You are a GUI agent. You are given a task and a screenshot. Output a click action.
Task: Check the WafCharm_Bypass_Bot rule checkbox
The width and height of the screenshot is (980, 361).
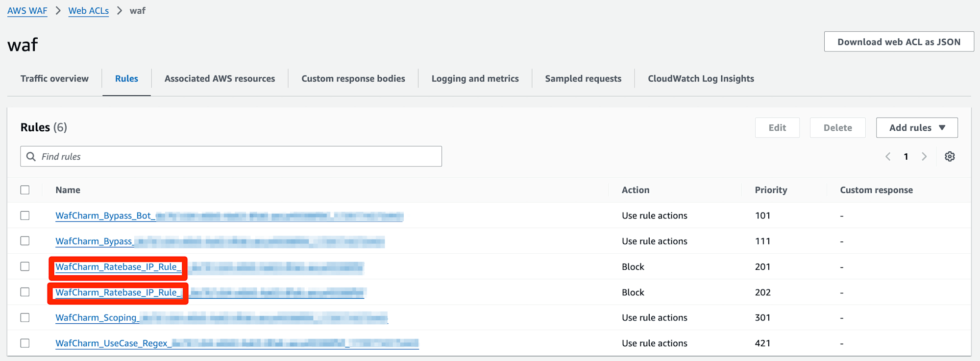(x=25, y=216)
